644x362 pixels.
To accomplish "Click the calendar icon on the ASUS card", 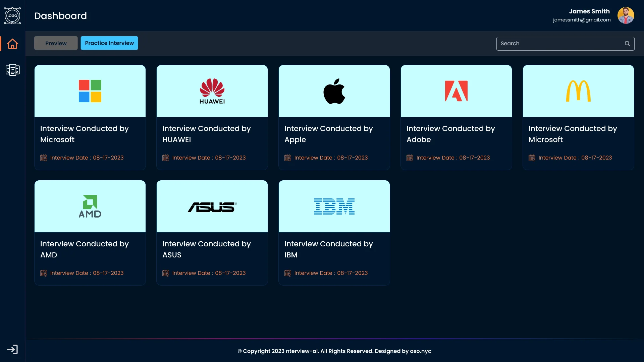I will coord(166,273).
